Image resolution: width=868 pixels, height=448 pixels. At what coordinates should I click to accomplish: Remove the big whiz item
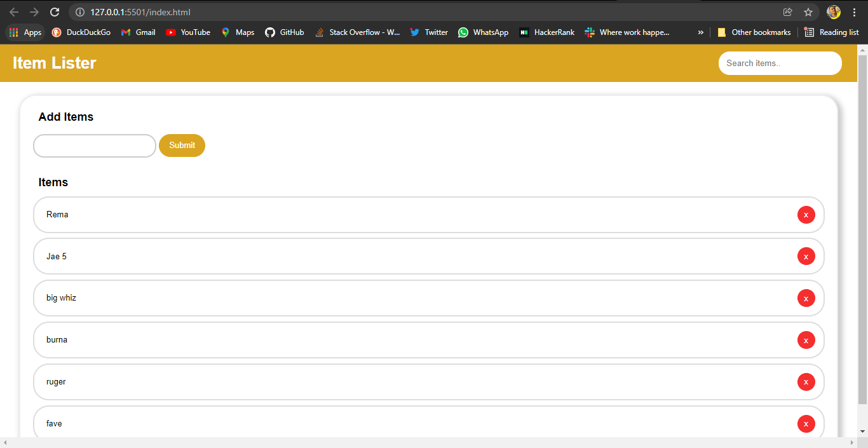point(806,298)
